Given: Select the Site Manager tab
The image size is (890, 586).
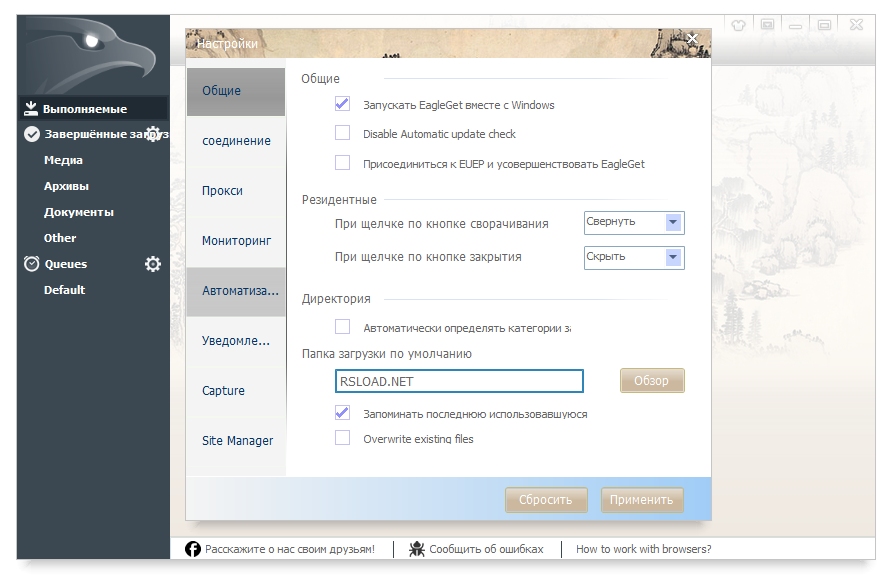Looking at the screenshot, I should pos(236,441).
